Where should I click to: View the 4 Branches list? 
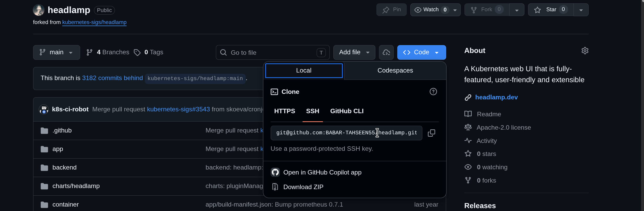pos(108,52)
